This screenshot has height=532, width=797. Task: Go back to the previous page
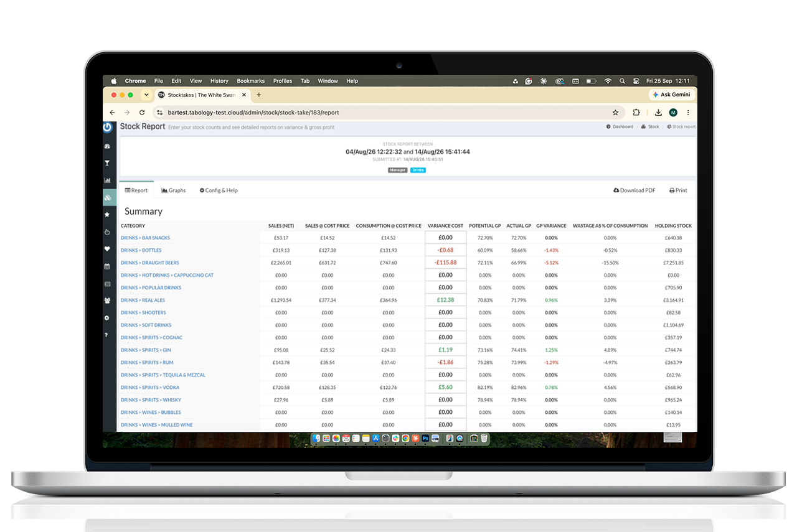[x=112, y=113]
